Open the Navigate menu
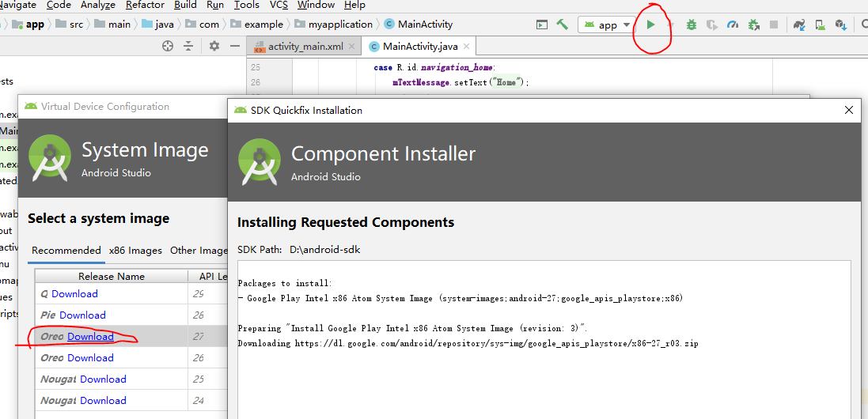This screenshot has width=868, height=419. point(17,5)
